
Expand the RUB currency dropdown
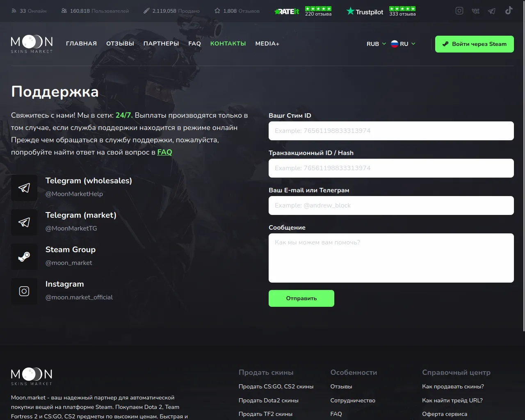376,44
